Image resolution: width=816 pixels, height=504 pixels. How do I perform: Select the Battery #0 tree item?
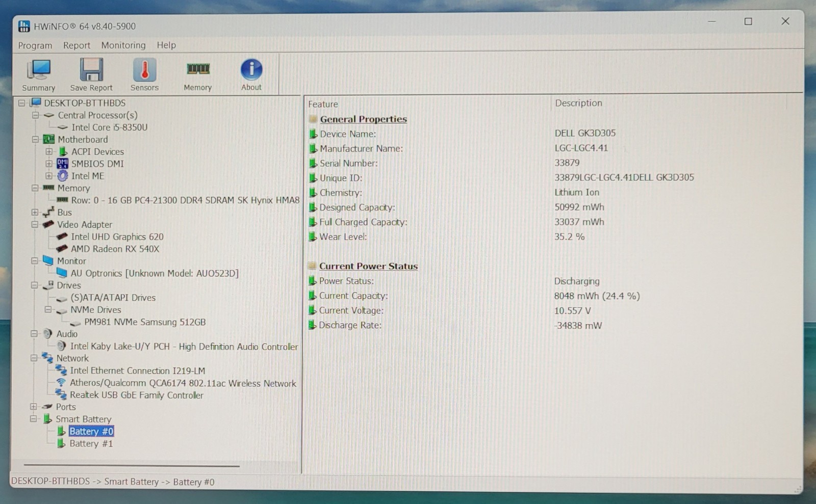point(91,431)
